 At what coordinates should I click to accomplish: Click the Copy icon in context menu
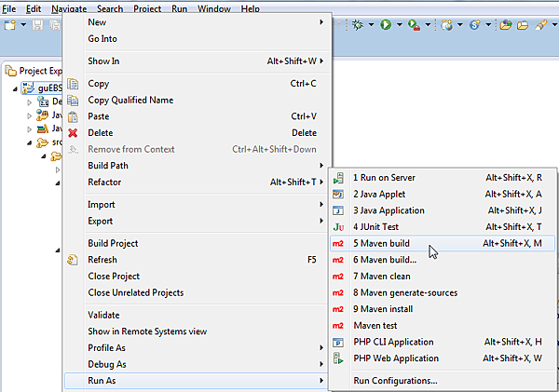(x=73, y=84)
